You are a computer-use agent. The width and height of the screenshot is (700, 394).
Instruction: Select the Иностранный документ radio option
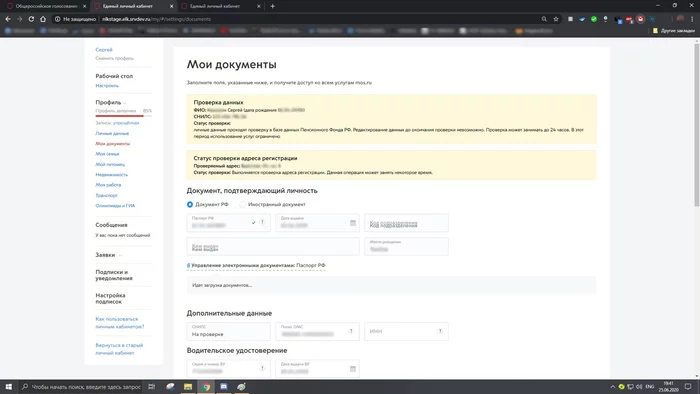242,204
